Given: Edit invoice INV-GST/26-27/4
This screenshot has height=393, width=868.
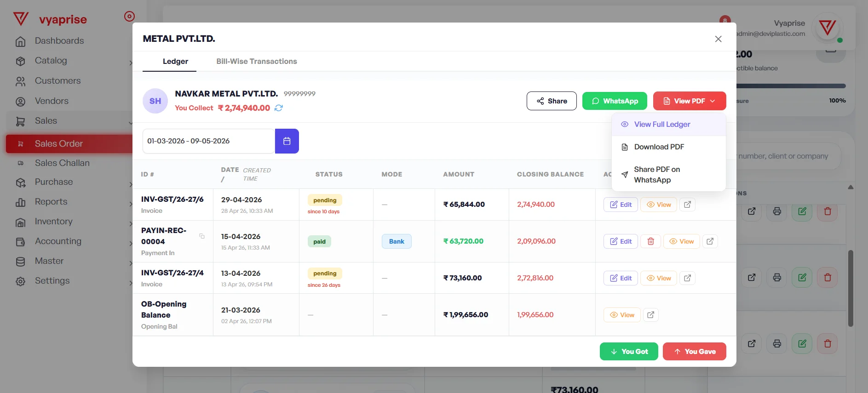Looking at the screenshot, I should coord(621,278).
